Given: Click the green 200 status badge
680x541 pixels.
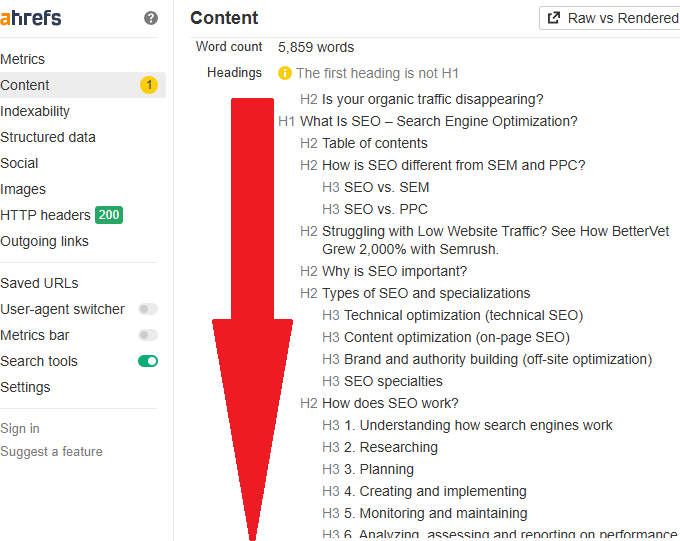Looking at the screenshot, I should pyautogui.click(x=109, y=215).
